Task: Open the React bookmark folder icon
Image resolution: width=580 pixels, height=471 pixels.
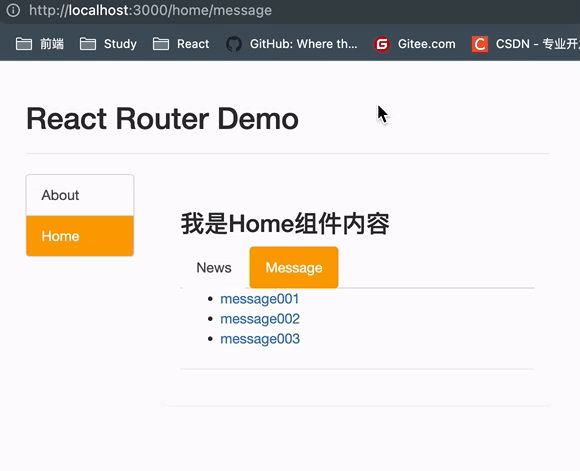Action: click(161, 44)
